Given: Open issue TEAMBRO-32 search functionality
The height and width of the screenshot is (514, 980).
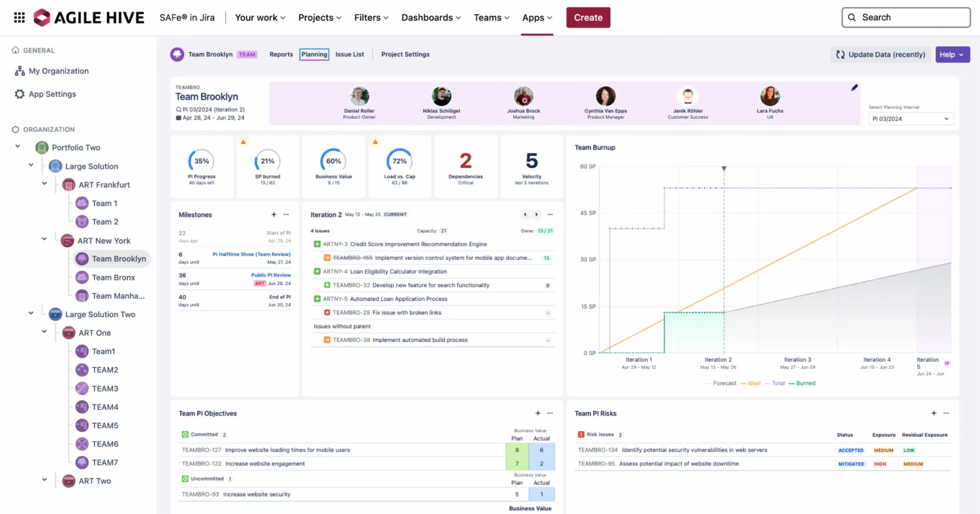Looking at the screenshot, I should (x=433, y=285).
